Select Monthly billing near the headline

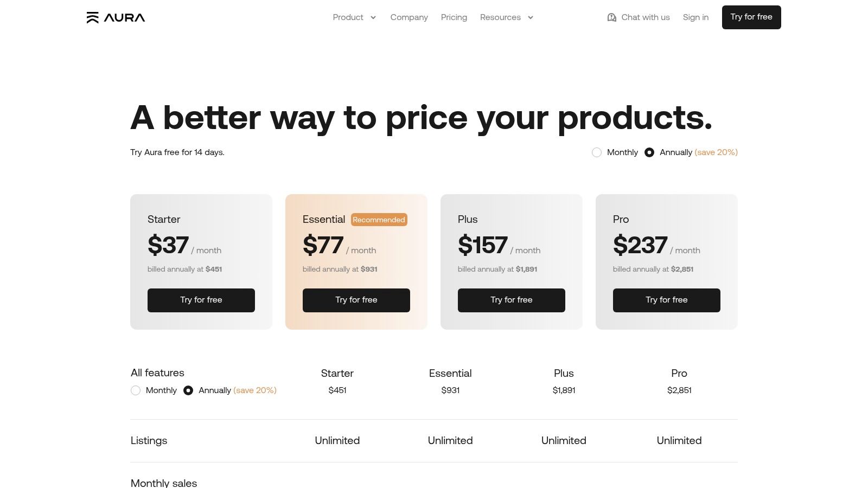(x=597, y=152)
